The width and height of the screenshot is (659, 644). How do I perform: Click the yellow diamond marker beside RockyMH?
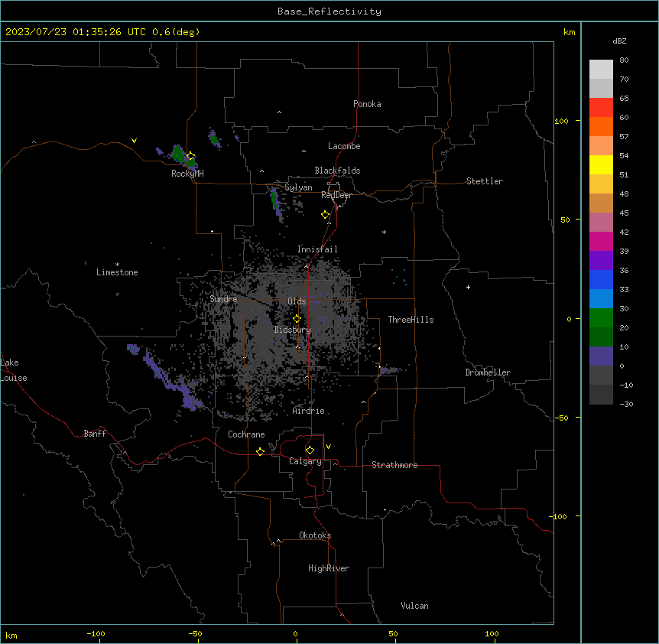click(191, 156)
